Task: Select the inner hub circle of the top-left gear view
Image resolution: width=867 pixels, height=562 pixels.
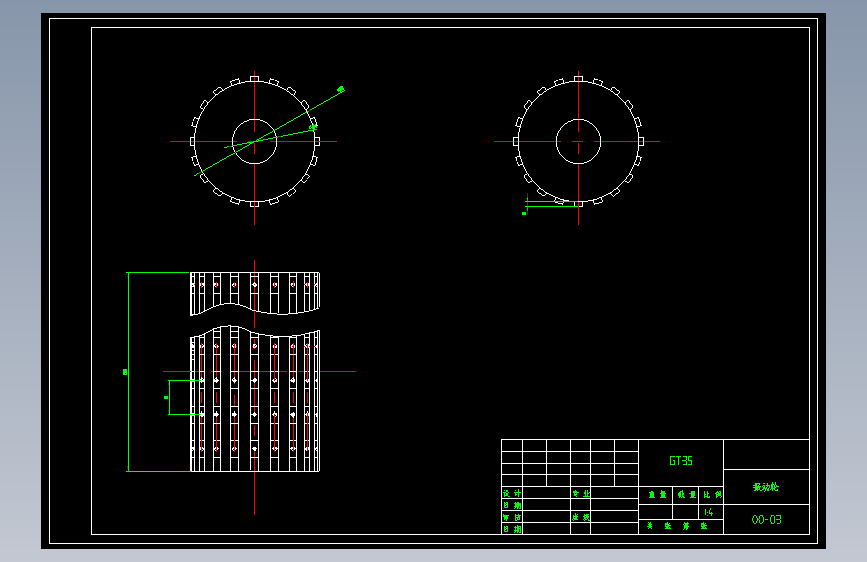Action: click(x=254, y=142)
